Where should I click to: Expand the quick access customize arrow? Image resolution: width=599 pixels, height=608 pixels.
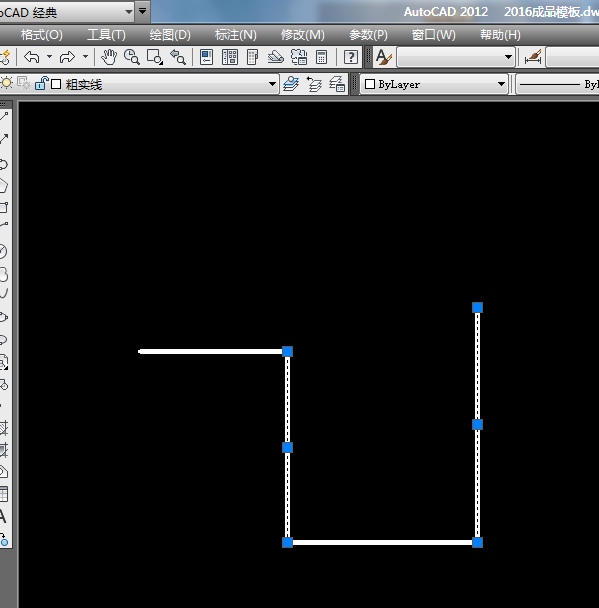(x=143, y=11)
